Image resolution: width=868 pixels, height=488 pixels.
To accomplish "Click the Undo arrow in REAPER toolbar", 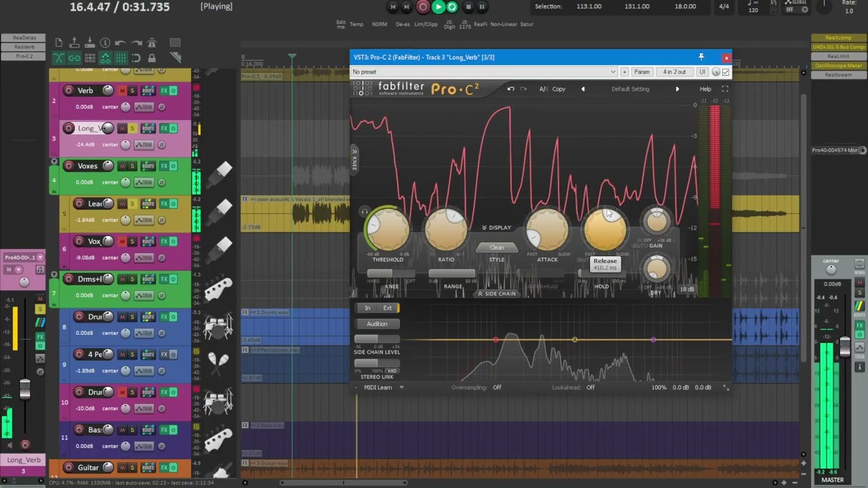I will pyautogui.click(x=121, y=43).
